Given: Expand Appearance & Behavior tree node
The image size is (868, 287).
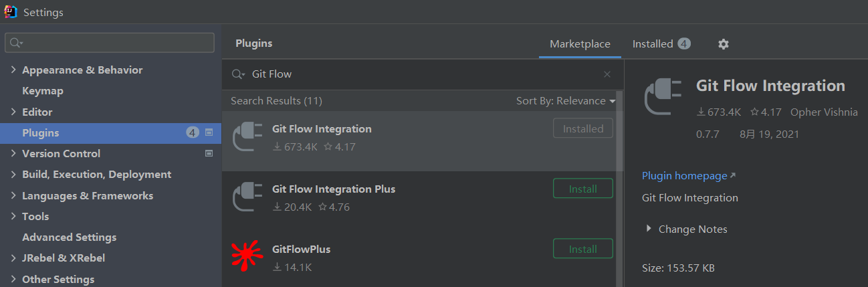Looking at the screenshot, I should (x=13, y=70).
